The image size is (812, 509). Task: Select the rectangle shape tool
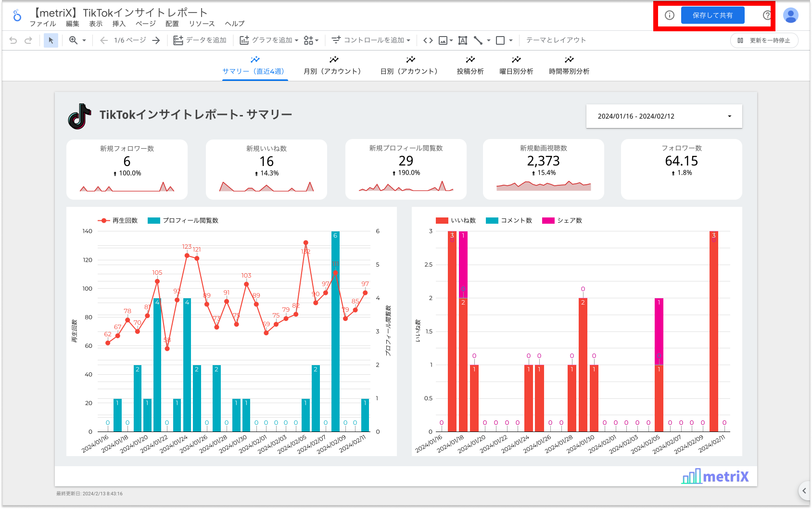500,40
